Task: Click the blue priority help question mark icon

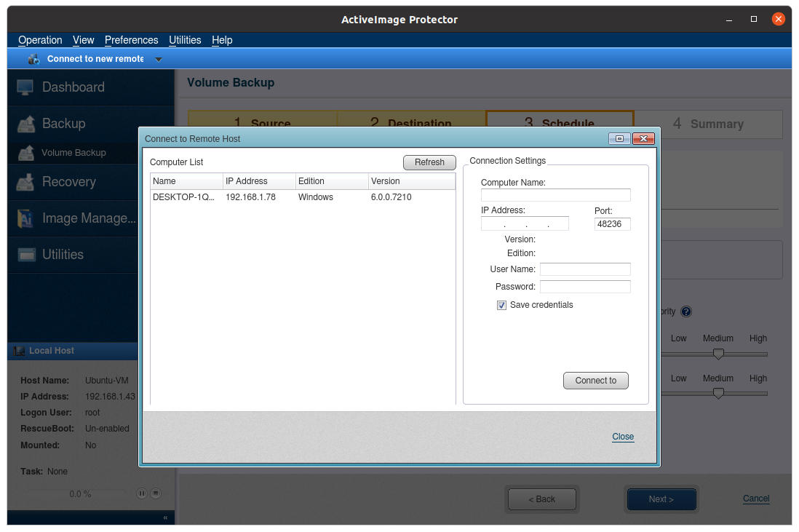Action: (685, 311)
